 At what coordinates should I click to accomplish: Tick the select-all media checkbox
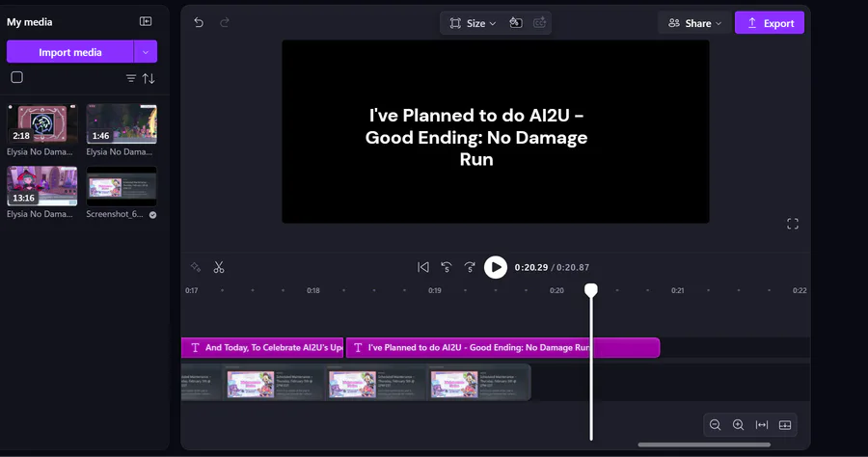point(17,77)
